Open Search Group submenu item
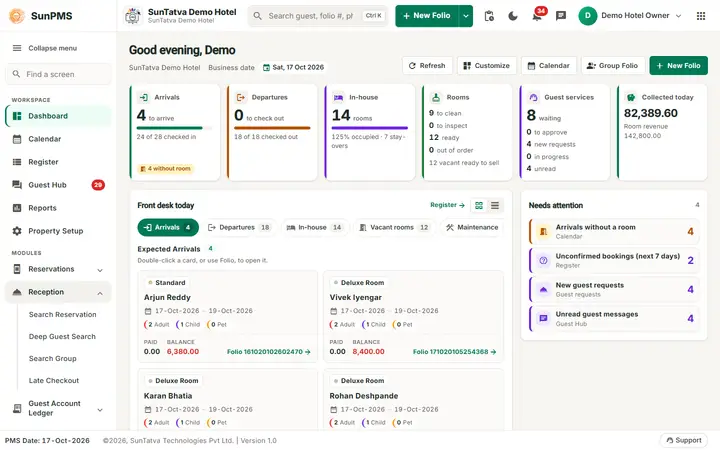 point(53,359)
